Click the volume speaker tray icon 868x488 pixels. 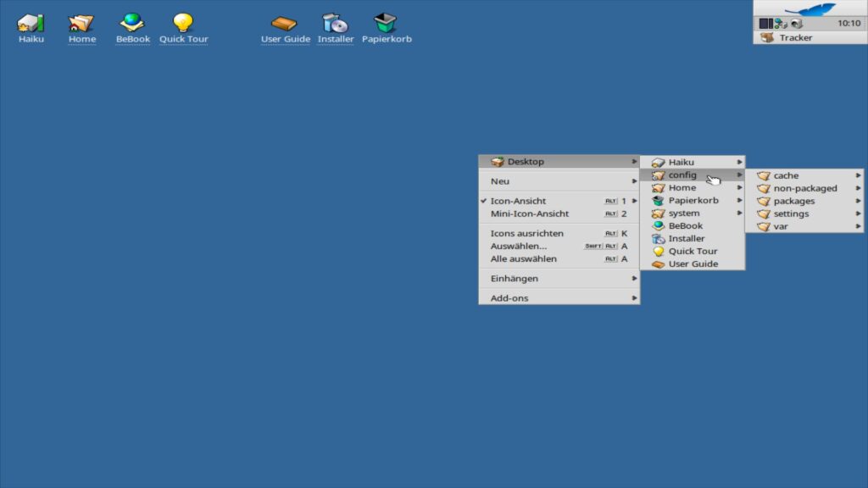tap(796, 23)
